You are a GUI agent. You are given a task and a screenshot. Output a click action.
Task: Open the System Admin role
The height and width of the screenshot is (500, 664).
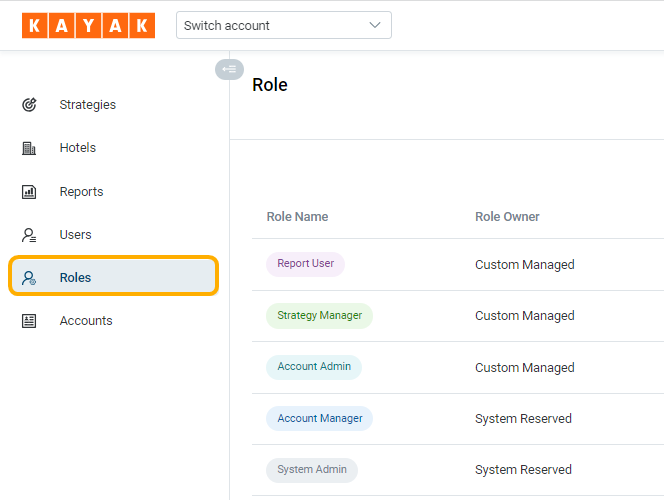311,470
